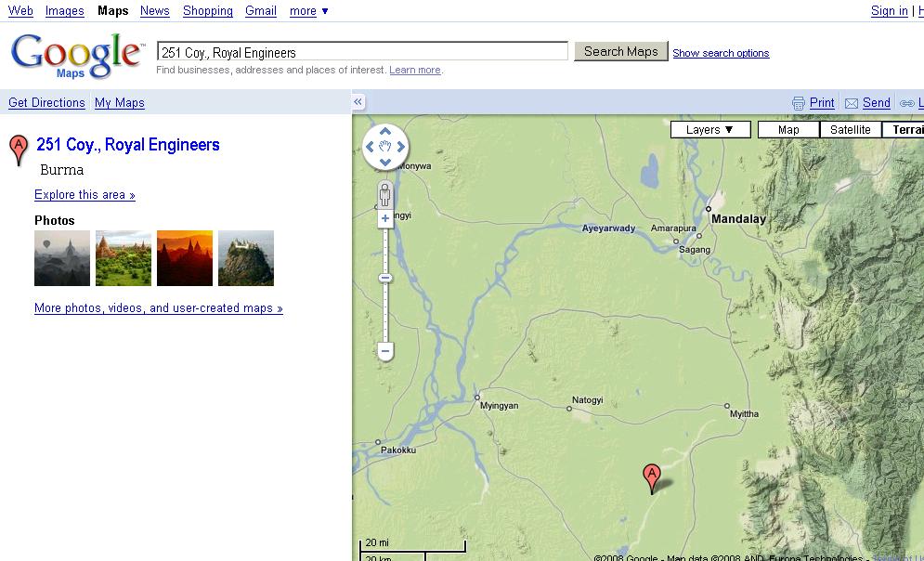Open the hot air balloon photo thumbnail

pos(62,258)
